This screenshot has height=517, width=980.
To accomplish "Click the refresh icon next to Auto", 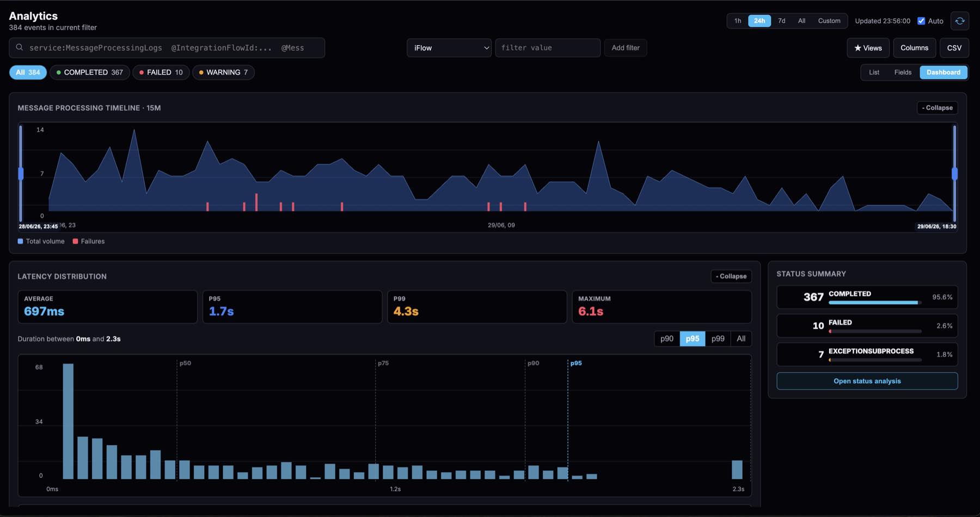I will click(x=960, y=21).
